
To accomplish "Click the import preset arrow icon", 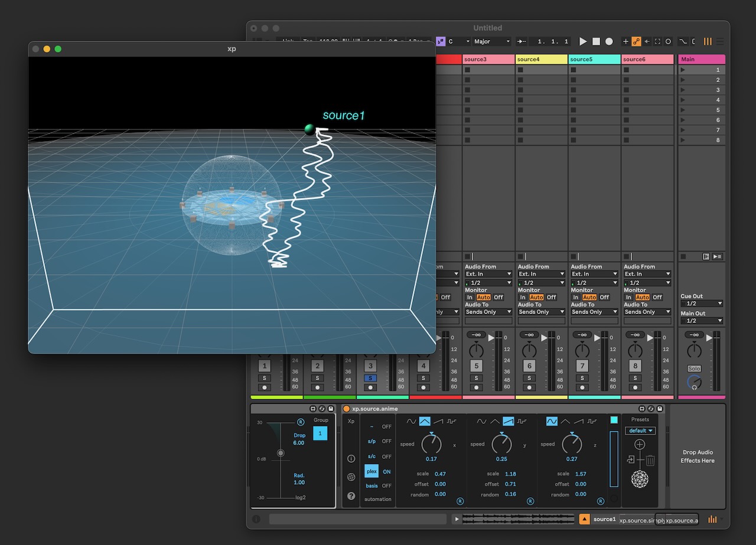I will click(x=631, y=460).
